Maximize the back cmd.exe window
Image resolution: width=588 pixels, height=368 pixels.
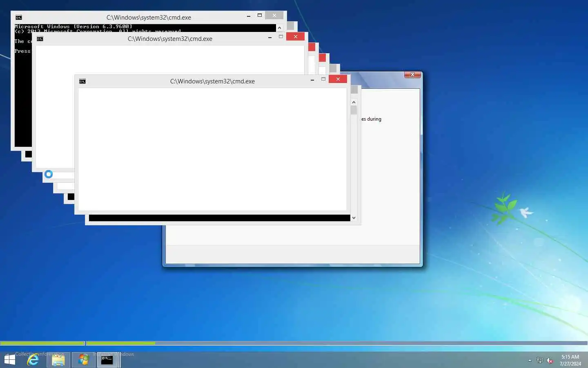coord(260,16)
